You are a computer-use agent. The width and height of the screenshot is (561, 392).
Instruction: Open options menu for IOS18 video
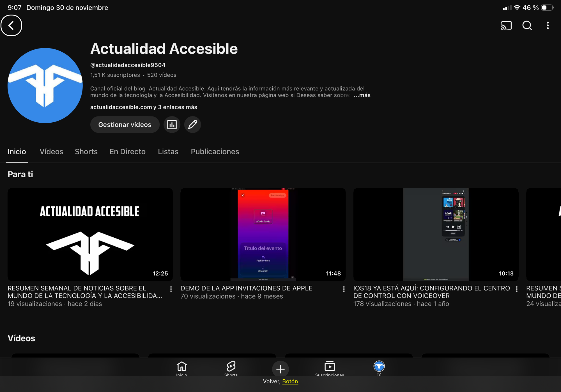517,289
